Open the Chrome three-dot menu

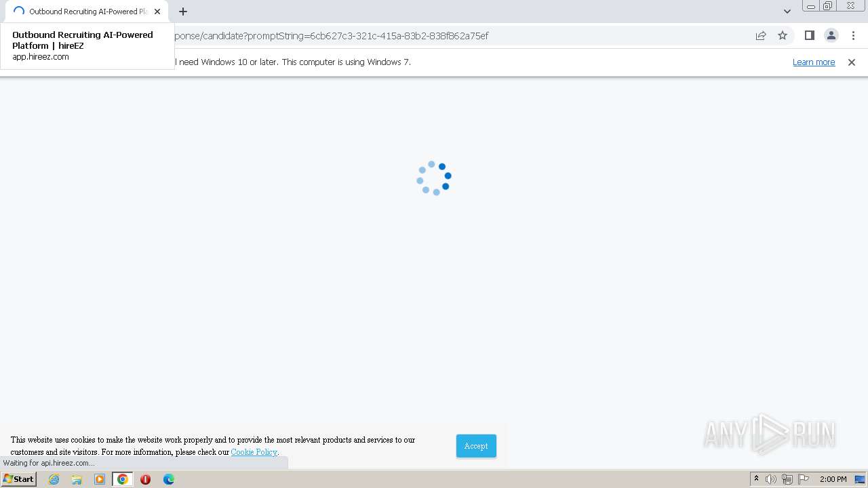coord(853,36)
